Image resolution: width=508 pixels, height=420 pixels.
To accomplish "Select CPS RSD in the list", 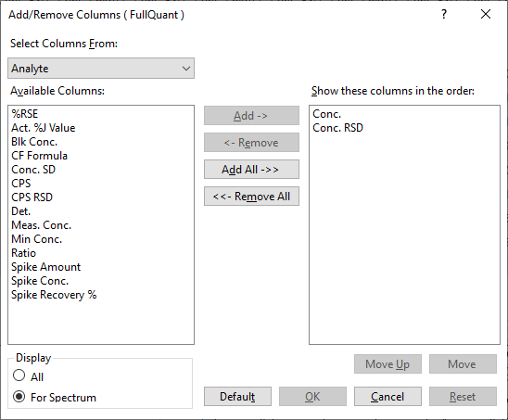I will pyautogui.click(x=32, y=197).
